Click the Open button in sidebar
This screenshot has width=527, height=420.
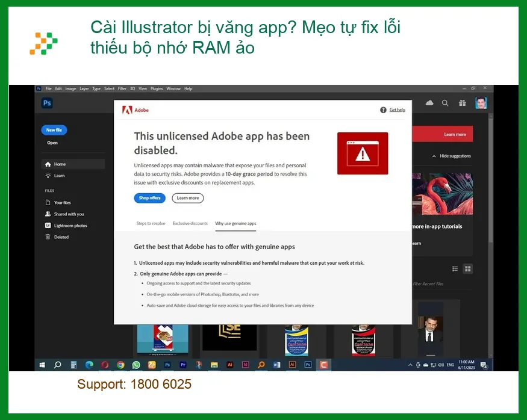coord(52,143)
